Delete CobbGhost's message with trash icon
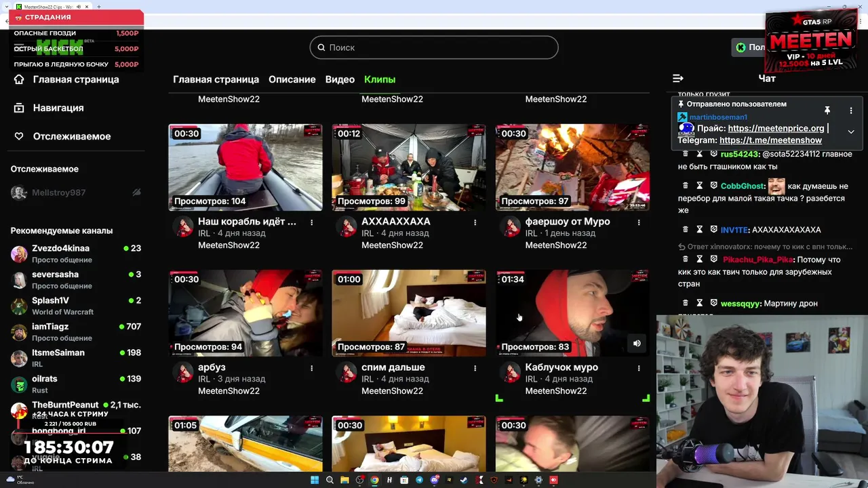This screenshot has height=488, width=868. (x=685, y=186)
